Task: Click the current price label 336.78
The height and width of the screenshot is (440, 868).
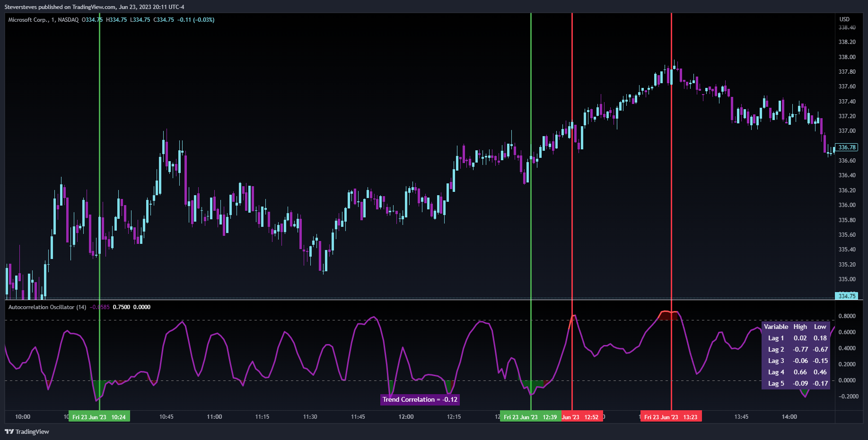Action: pos(847,147)
